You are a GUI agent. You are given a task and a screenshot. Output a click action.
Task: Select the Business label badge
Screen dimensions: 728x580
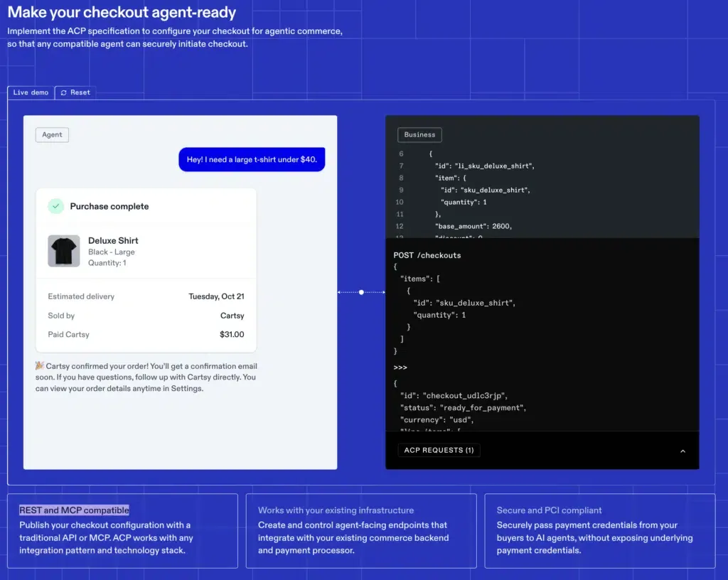(x=419, y=135)
